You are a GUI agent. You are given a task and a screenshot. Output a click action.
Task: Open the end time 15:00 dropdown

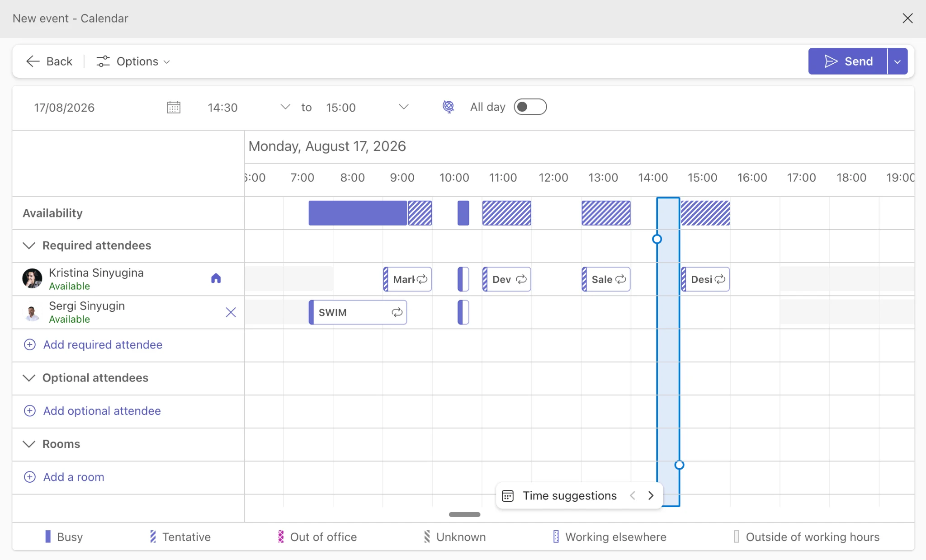(x=404, y=107)
